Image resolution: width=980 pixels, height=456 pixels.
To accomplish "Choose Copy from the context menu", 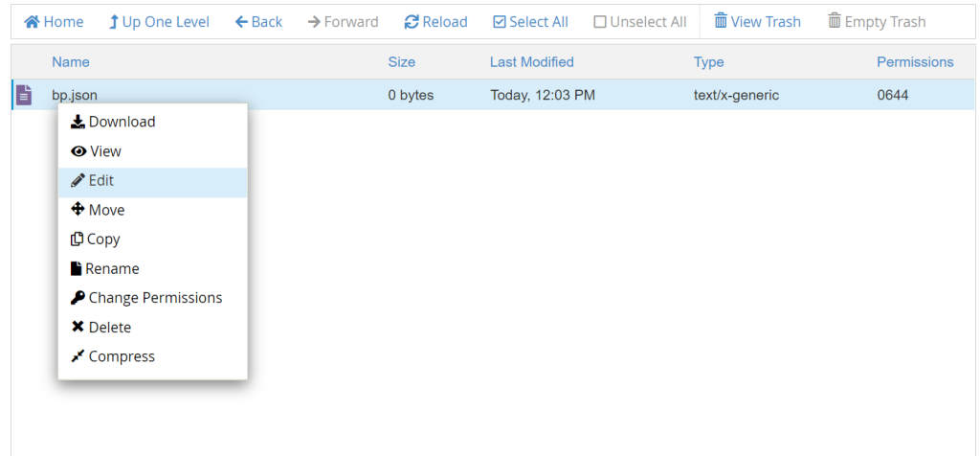I will coord(152,239).
